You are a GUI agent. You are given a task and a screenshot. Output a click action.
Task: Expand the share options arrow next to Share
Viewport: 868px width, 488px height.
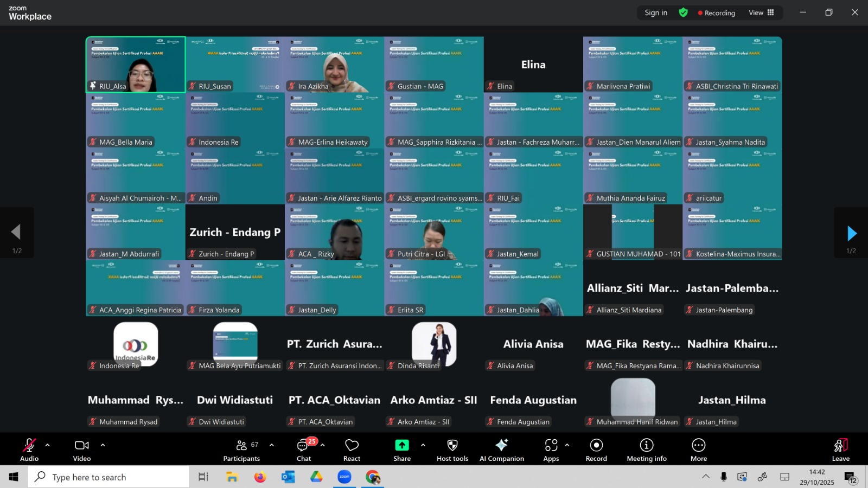(423, 445)
